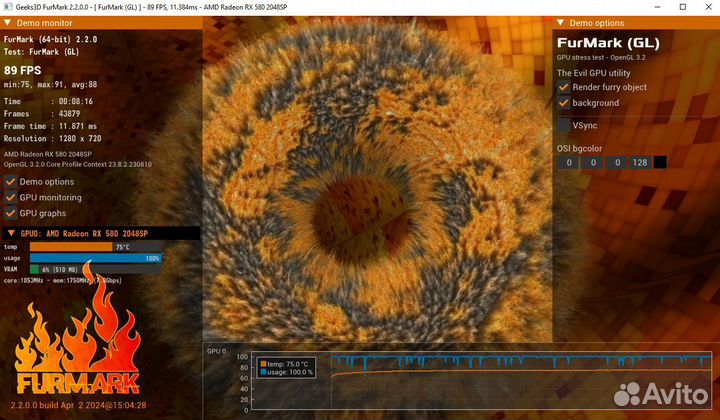Close the FurMark window
720x420 pixels.
(x=709, y=7)
